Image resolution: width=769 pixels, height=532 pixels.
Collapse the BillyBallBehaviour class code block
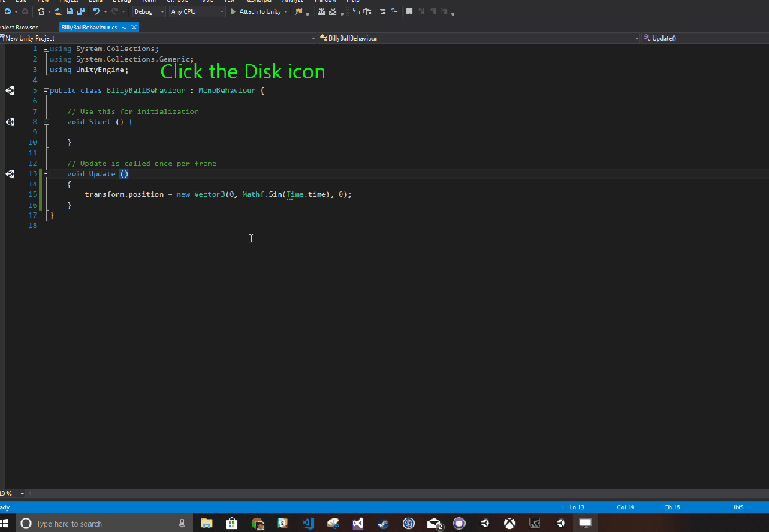pyautogui.click(x=46, y=91)
